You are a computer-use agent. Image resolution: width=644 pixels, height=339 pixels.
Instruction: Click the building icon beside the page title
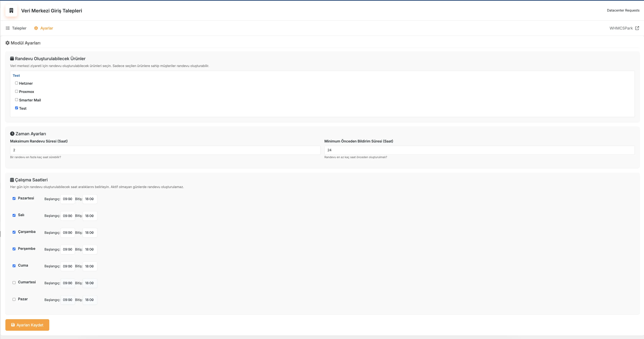tap(11, 10)
